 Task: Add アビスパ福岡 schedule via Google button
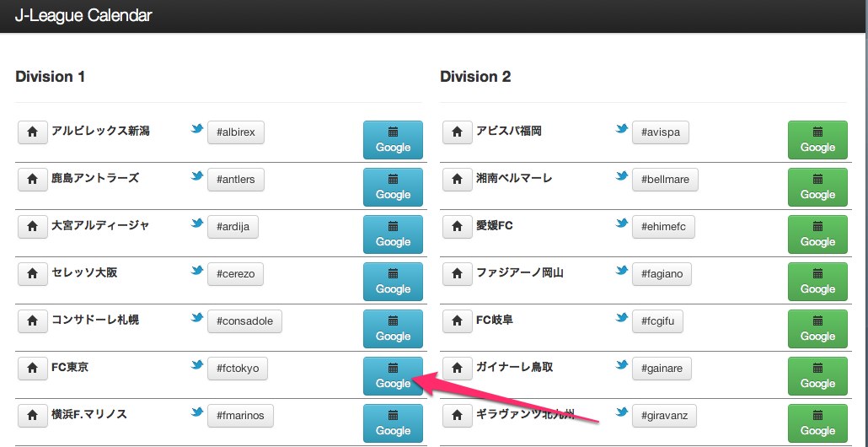[x=817, y=140]
